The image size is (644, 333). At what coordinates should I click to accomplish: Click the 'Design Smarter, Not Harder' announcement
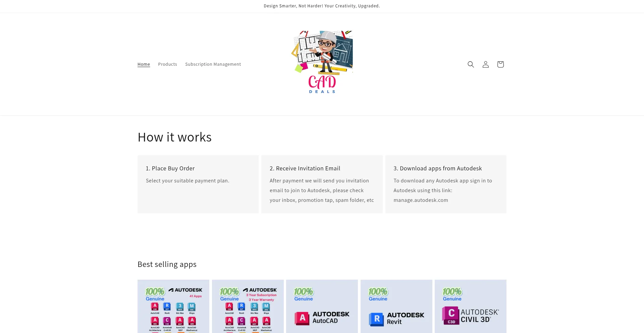[322, 6]
